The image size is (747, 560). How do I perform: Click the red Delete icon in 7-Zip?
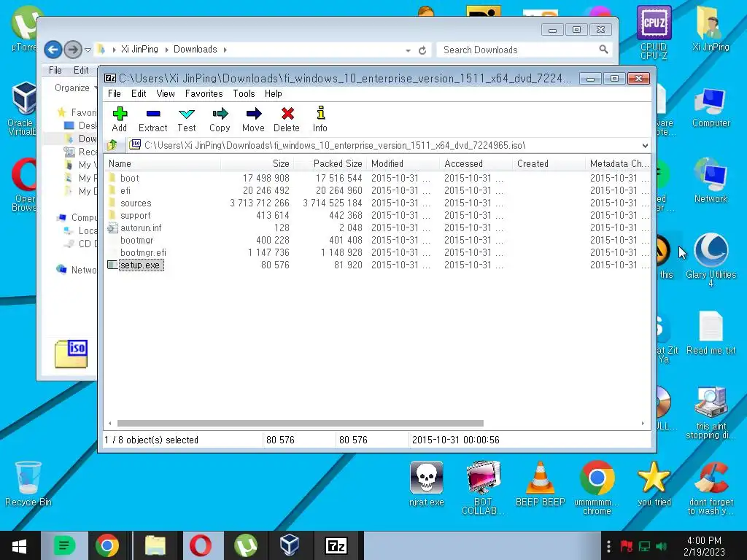287,119
